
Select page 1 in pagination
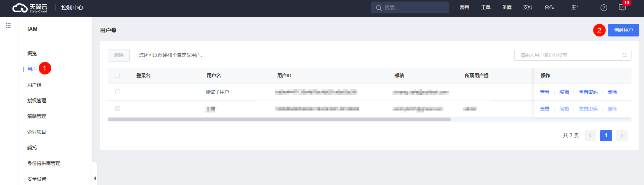tap(606, 136)
